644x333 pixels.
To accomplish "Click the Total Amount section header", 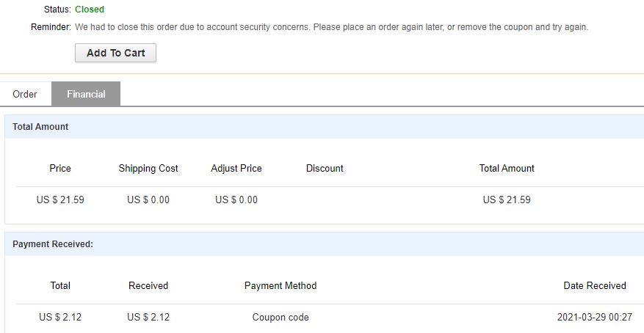I will (x=40, y=127).
